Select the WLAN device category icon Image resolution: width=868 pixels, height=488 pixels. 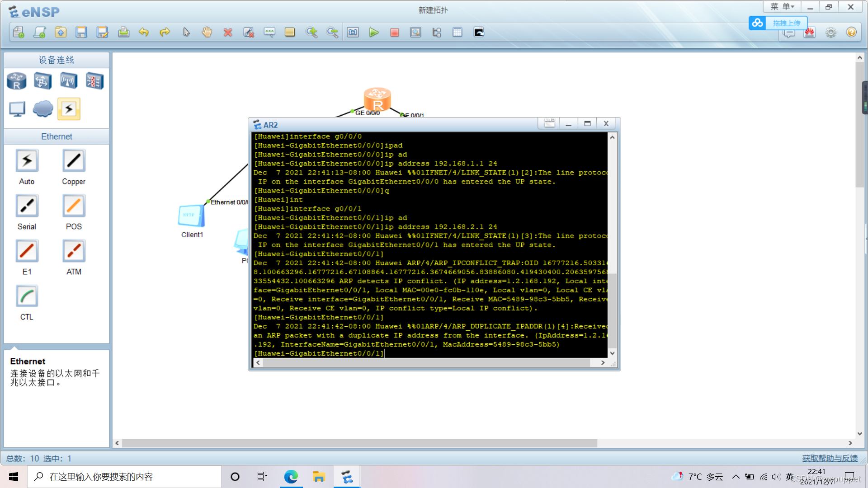(69, 81)
